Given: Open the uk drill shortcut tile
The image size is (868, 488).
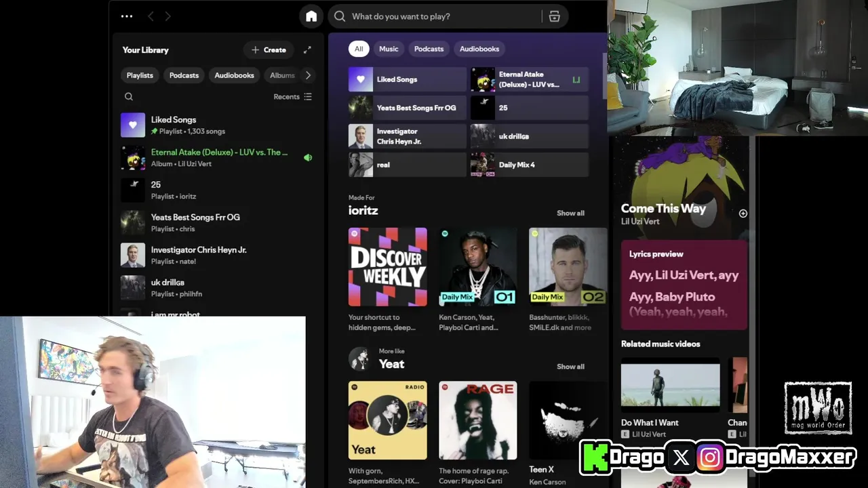Looking at the screenshot, I should (530, 136).
